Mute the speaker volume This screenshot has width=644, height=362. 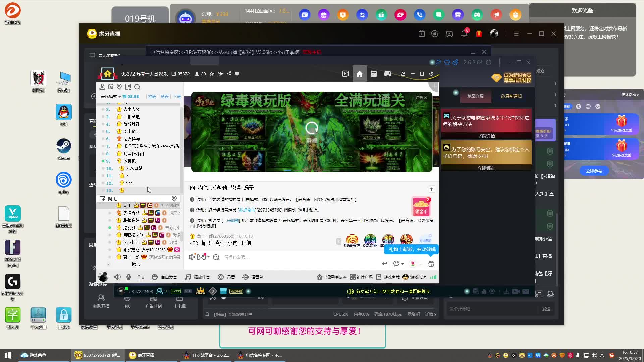click(x=117, y=277)
